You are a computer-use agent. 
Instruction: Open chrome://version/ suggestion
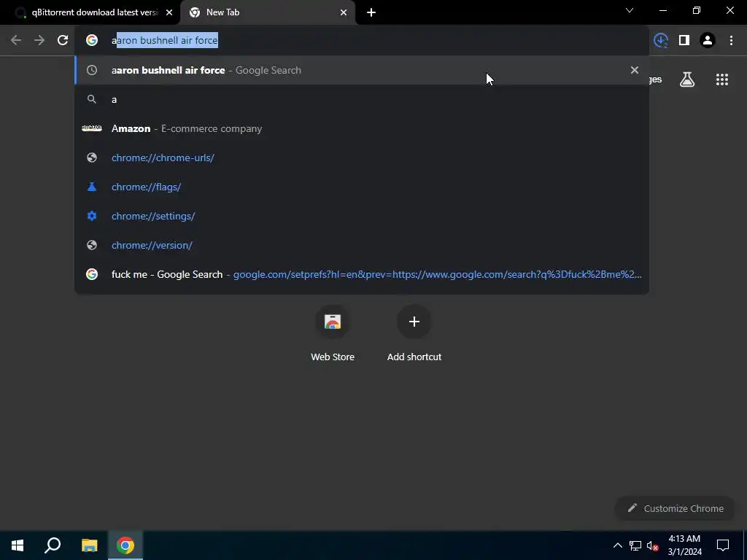pos(362,245)
